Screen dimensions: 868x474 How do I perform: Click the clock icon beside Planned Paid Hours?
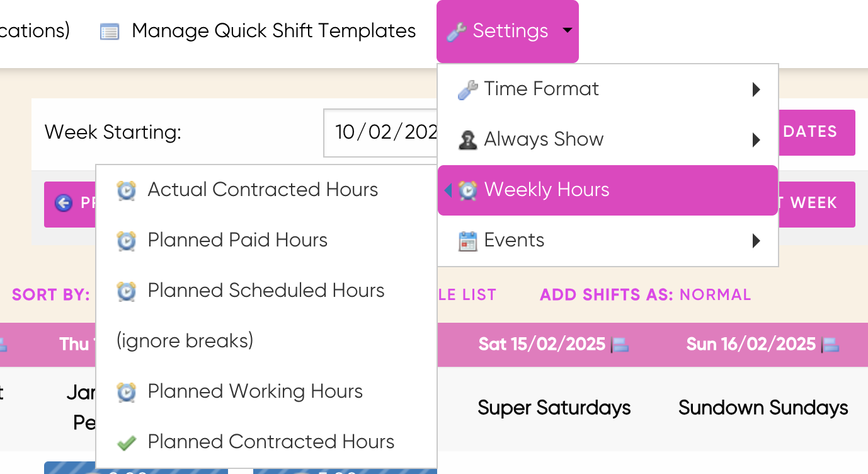coord(127,241)
